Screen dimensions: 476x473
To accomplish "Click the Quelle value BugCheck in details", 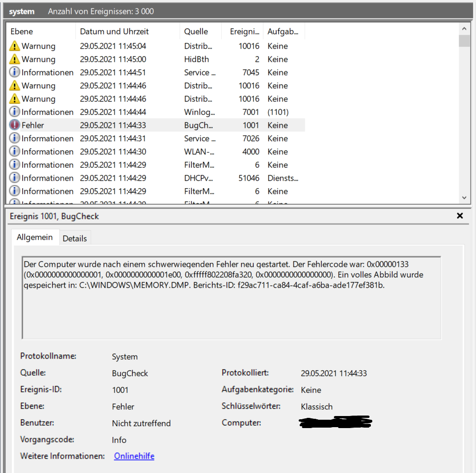I will click(130, 373).
